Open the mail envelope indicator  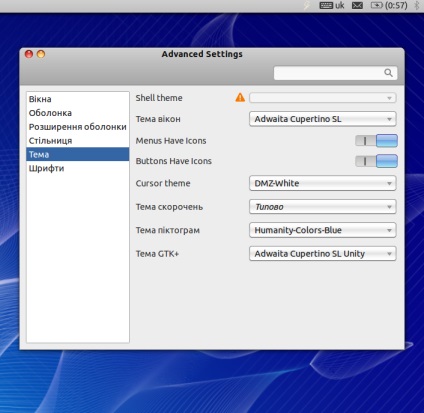pyautogui.click(x=357, y=5)
